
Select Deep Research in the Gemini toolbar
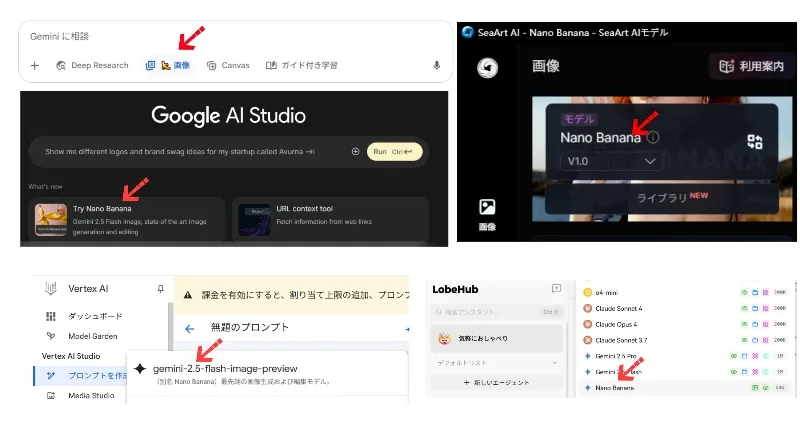pos(92,65)
